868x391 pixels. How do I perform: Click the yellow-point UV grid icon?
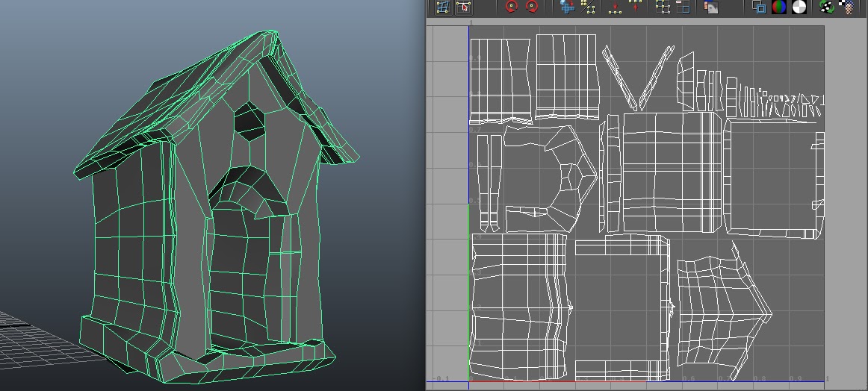[x=663, y=7]
